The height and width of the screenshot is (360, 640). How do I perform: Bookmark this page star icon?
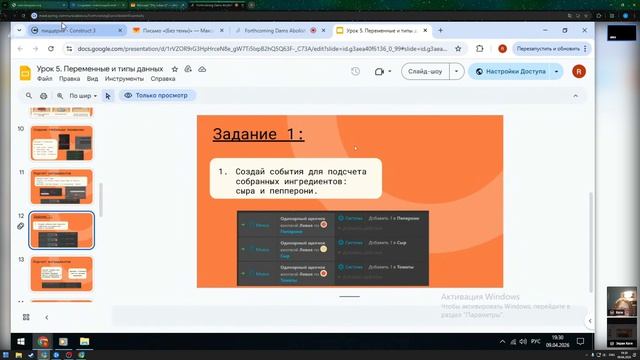pyautogui.click(x=458, y=49)
